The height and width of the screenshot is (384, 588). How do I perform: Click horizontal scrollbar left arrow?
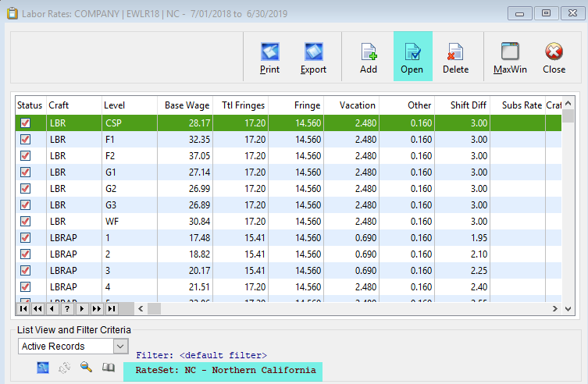pyautogui.click(x=141, y=309)
